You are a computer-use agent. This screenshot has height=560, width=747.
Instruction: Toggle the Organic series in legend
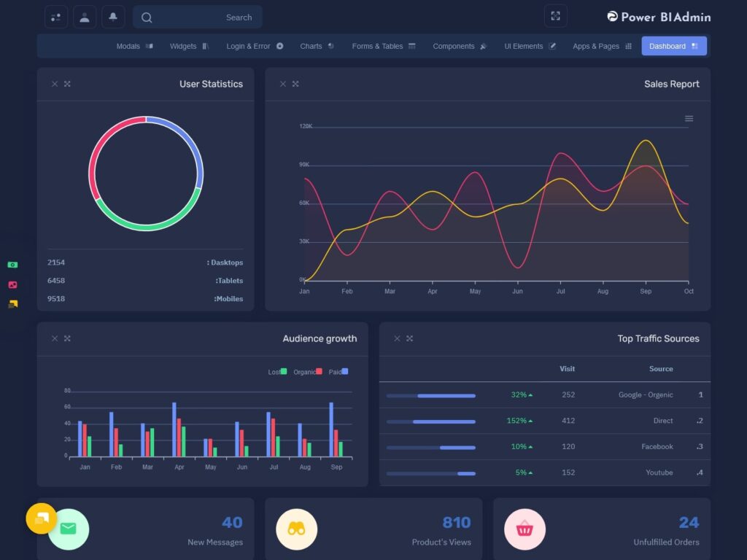coord(307,372)
